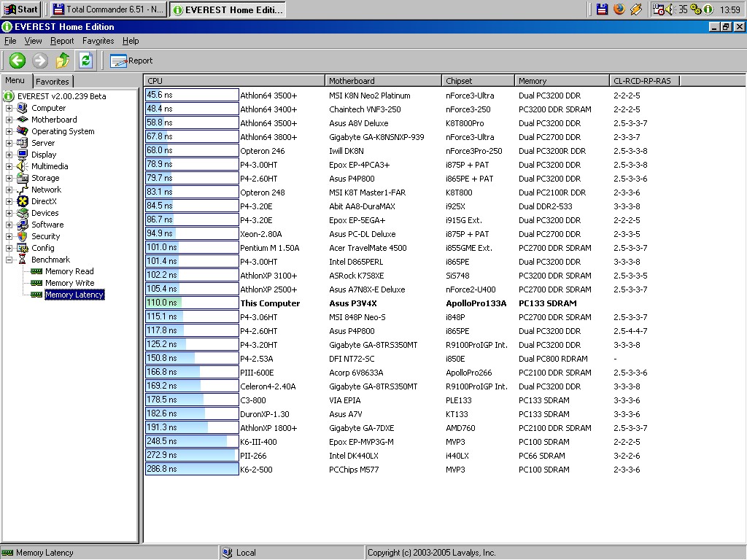Expand the Config tree node

pyautogui.click(x=9, y=248)
